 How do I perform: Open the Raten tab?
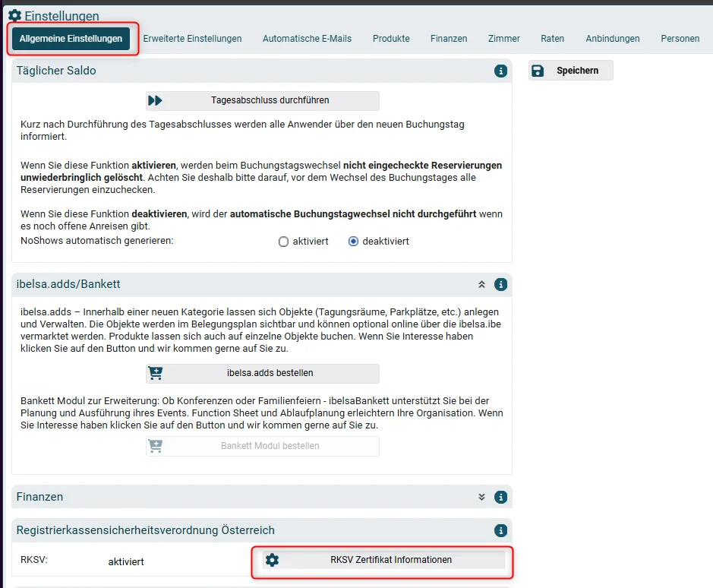553,39
